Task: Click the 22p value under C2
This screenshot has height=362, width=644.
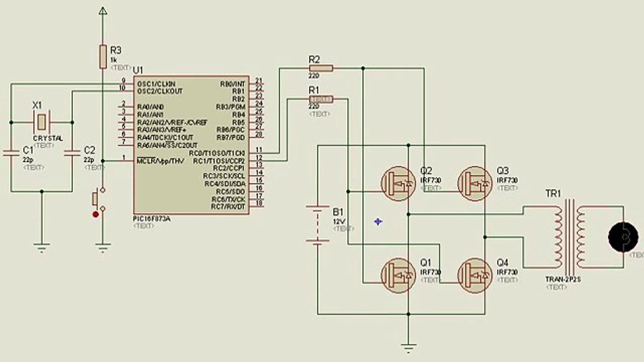Action: (x=89, y=159)
